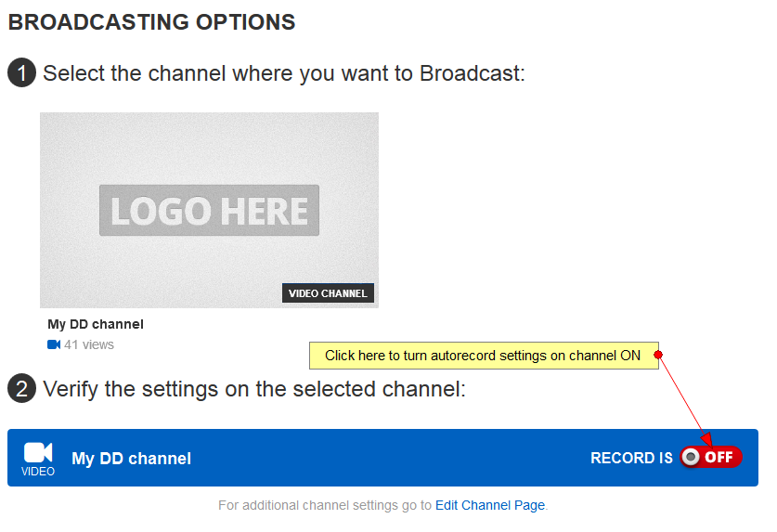Click the gray knob of the record switch
The image size is (777, 532).
coord(691,457)
